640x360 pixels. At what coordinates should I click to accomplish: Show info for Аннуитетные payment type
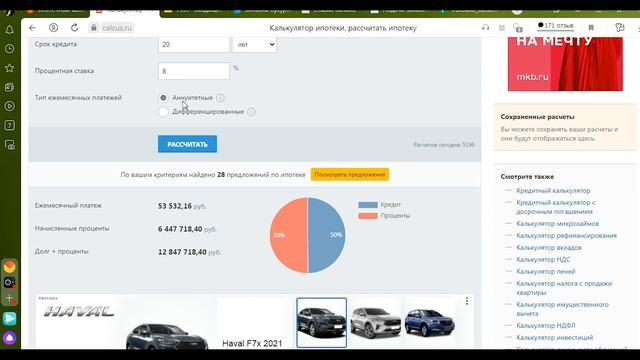220,98
